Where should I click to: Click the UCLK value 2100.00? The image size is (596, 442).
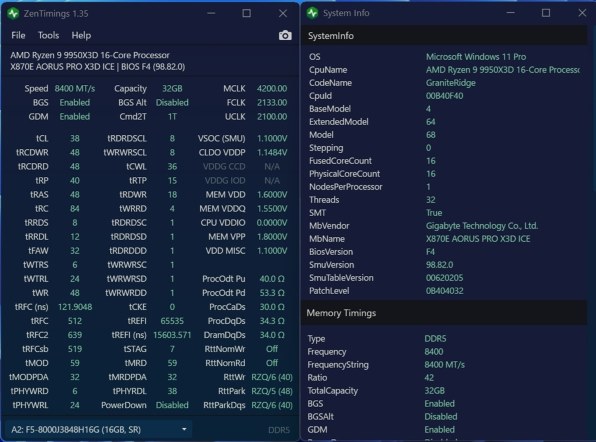coord(272,117)
